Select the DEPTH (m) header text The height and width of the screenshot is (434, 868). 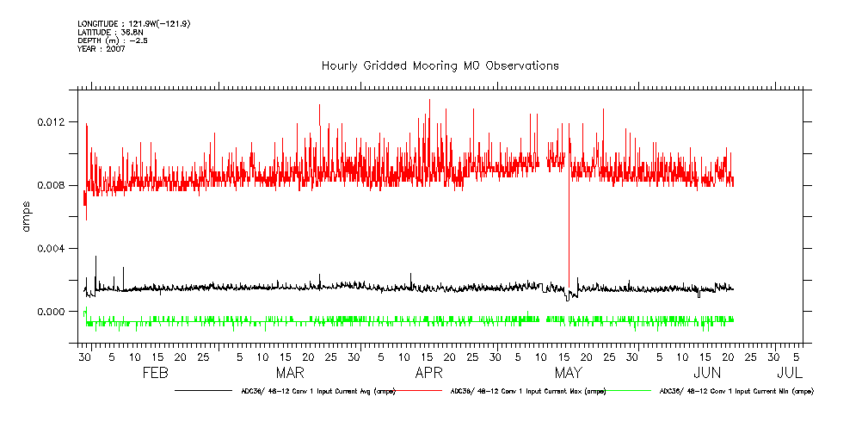(x=113, y=40)
